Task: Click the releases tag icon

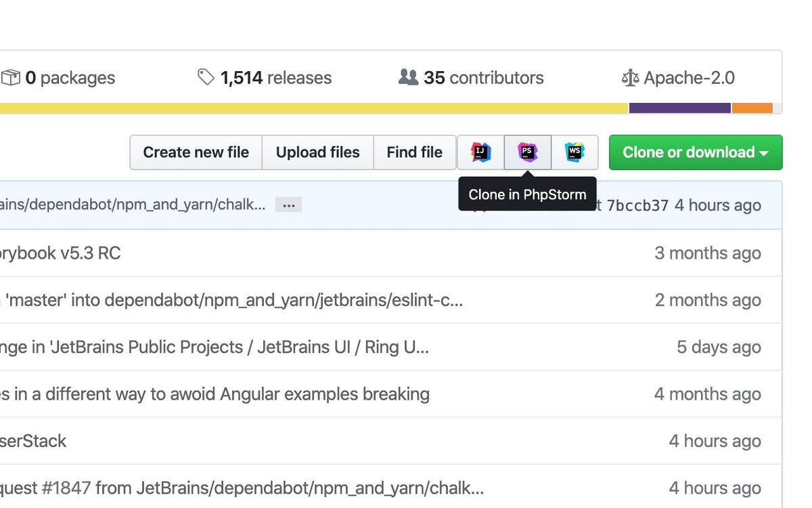Action: click(x=206, y=77)
